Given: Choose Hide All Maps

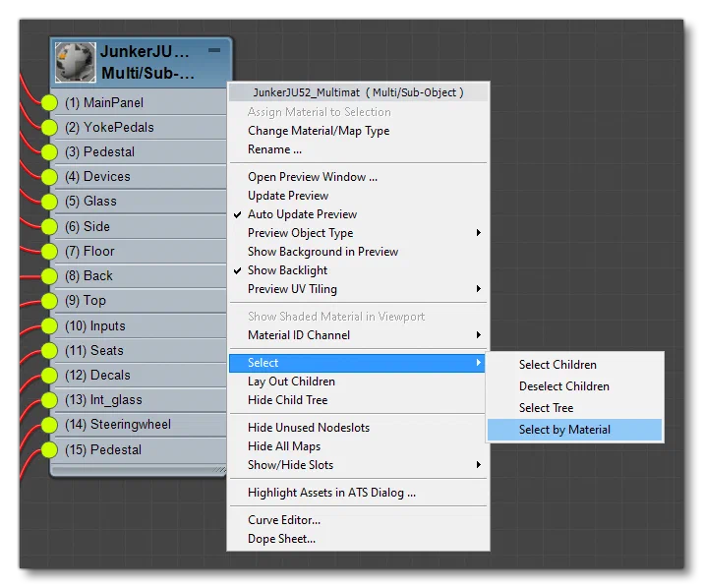Looking at the screenshot, I should 358,446.
